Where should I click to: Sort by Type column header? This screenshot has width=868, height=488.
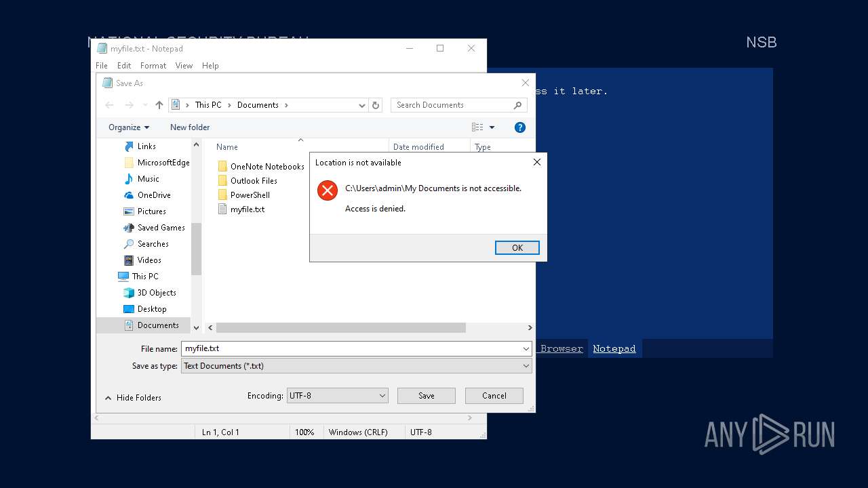[x=483, y=147]
